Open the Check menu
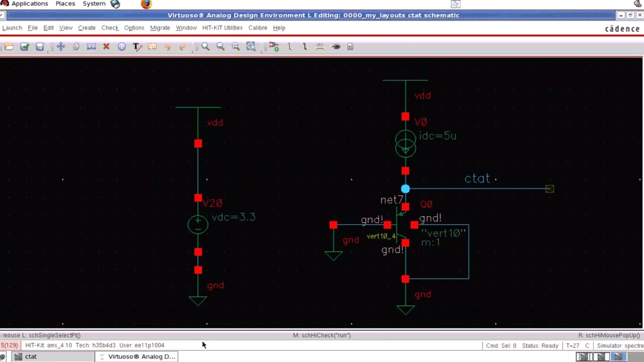 click(x=110, y=28)
